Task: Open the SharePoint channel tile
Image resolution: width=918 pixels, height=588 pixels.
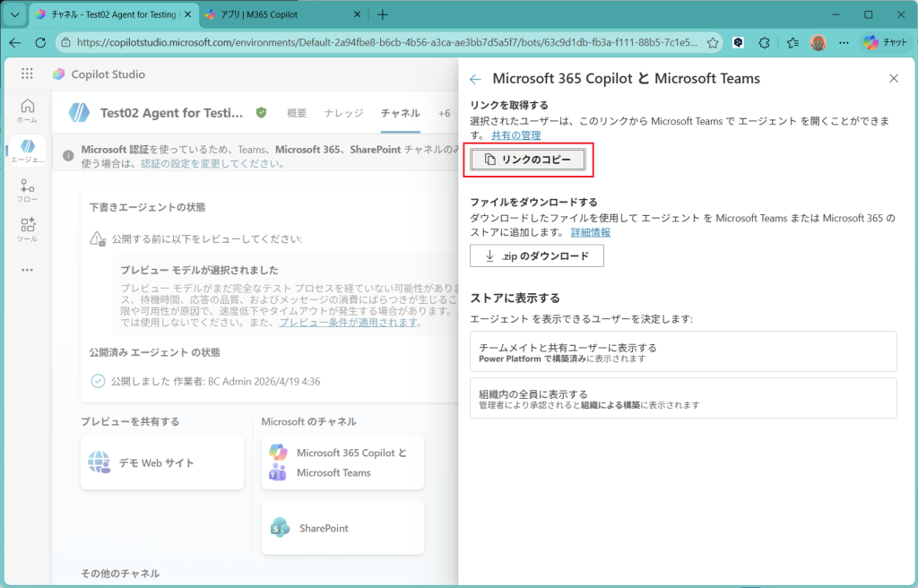Action: pyautogui.click(x=342, y=528)
